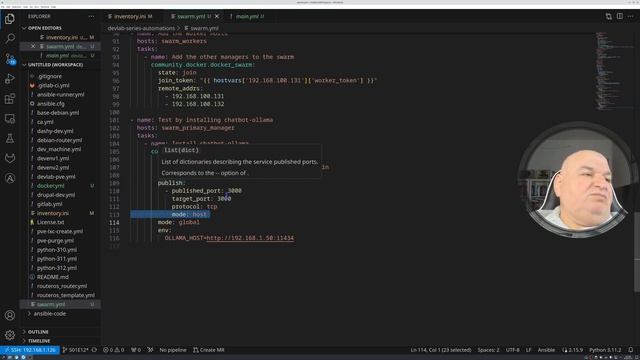640x360 pixels.
Task: Click No pipeline status item
Action: point(173,350)
